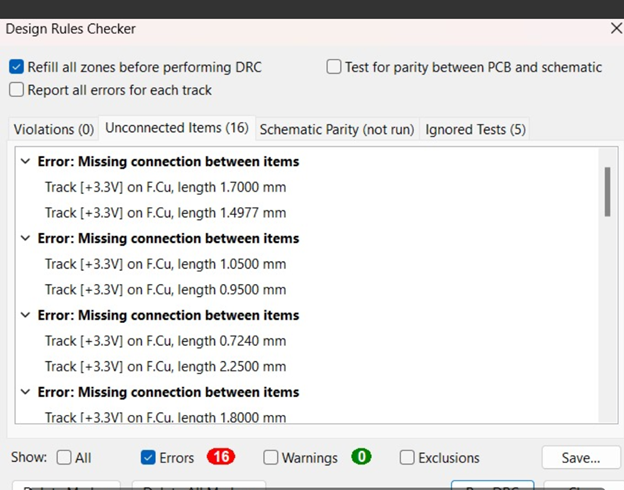624x490 pixels.
Task: Enable Test for parity between PCB and schematic
Action: point(334,67)
